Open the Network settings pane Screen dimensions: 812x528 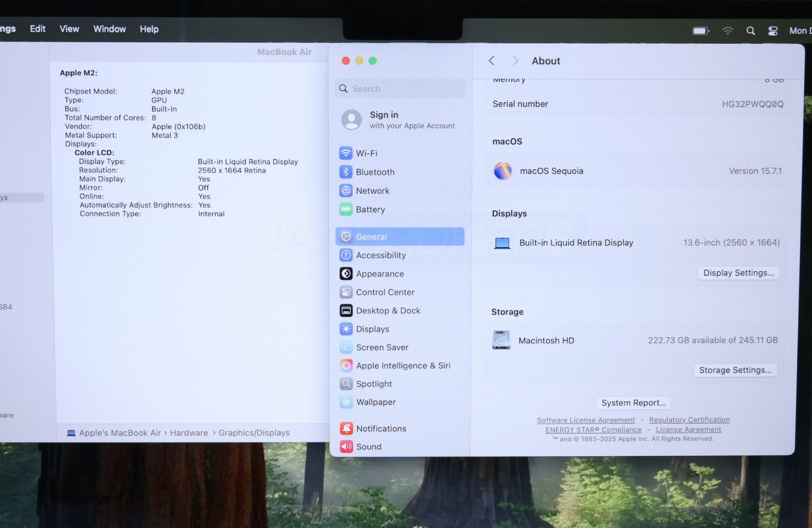point(372,191)
